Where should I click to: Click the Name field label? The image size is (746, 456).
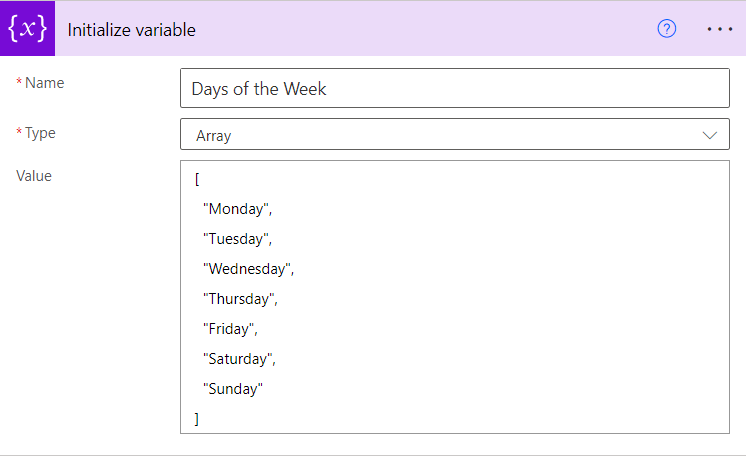44,83
